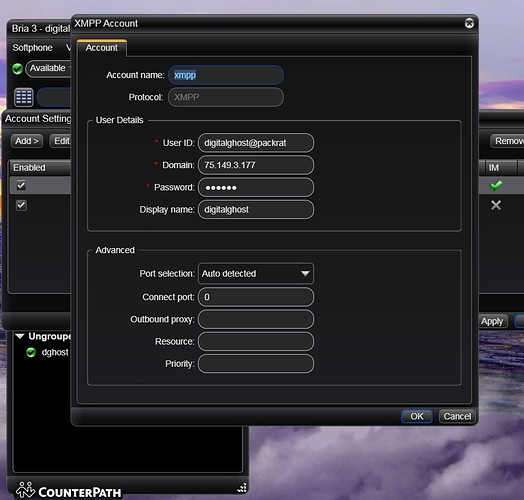Open the Port selection dropdown
Image resolution: width=524 pixels, height=500 pixels.
256,273
